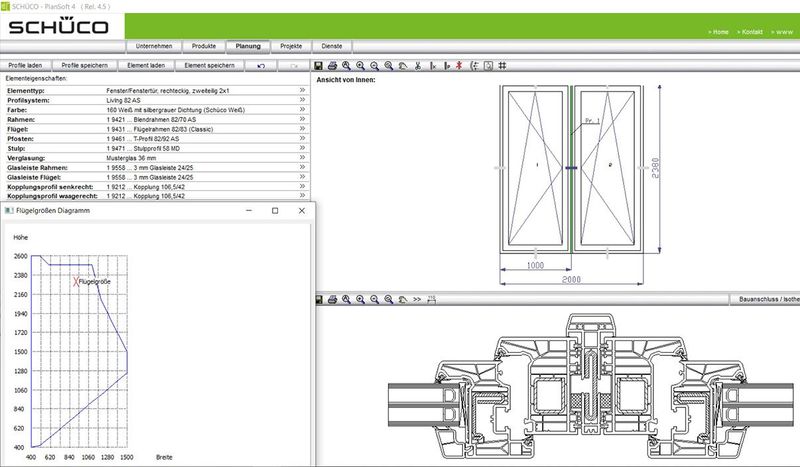800x467 pixels.
Task: Expand the Kopplungsprofil senkrecht options
Action: (302, 186)
